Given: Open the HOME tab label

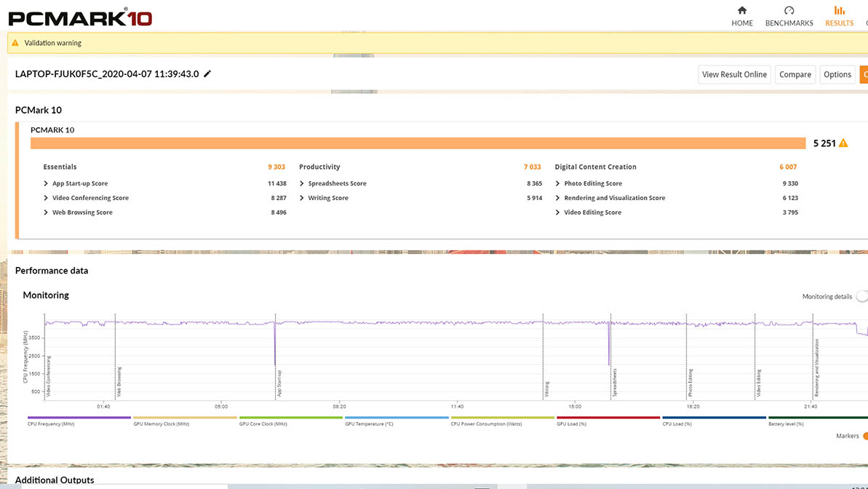Looking at the screenshot, I should click(742, 23).
